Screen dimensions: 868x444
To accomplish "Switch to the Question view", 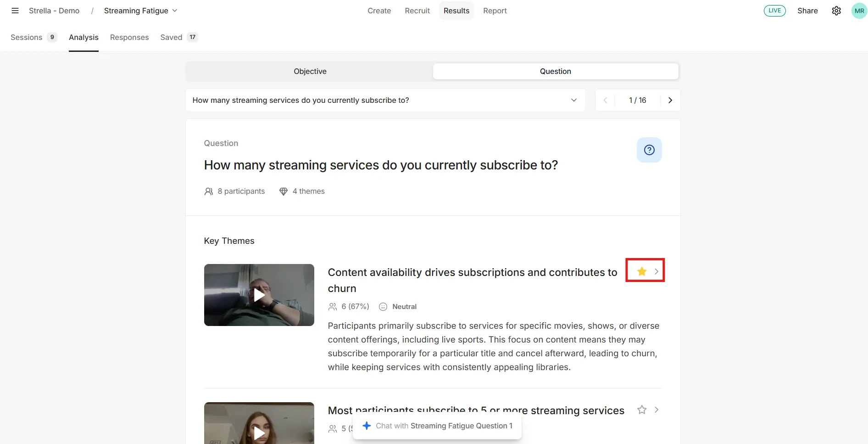I will coord(556,71).
